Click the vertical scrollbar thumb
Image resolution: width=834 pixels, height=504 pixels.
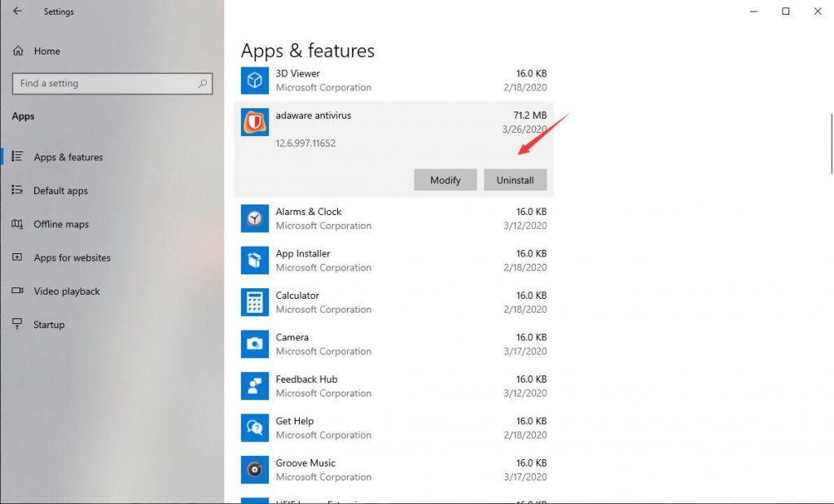click(832, 143)
